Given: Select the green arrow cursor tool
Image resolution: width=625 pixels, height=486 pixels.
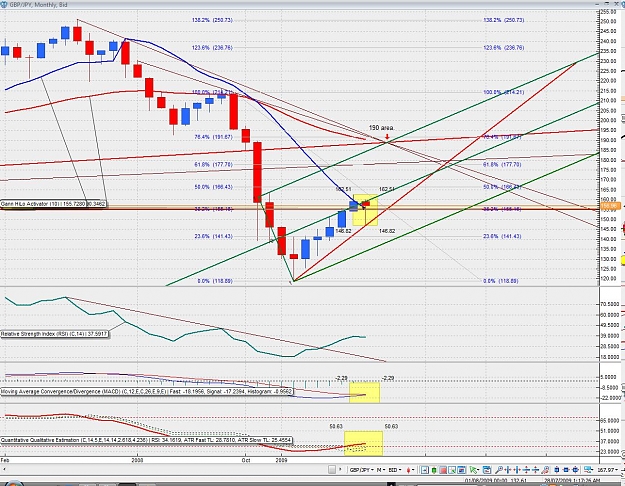Looking at the screenshot, I should click(474, 470).
